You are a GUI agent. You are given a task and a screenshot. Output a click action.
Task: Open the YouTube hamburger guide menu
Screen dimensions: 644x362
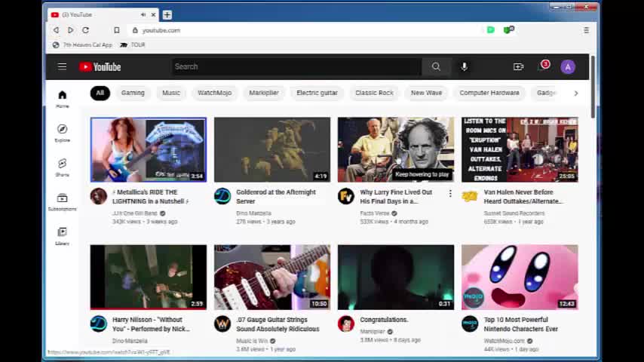(62, 66)
